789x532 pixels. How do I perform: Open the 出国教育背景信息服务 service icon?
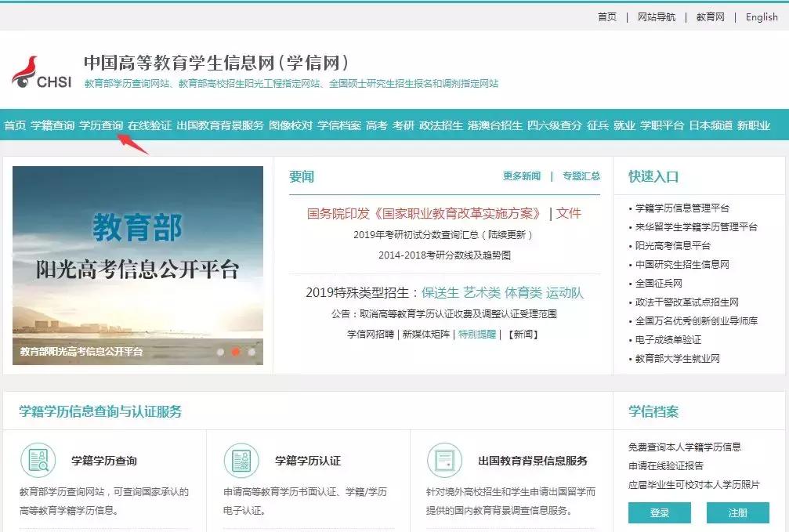(443, 461)
